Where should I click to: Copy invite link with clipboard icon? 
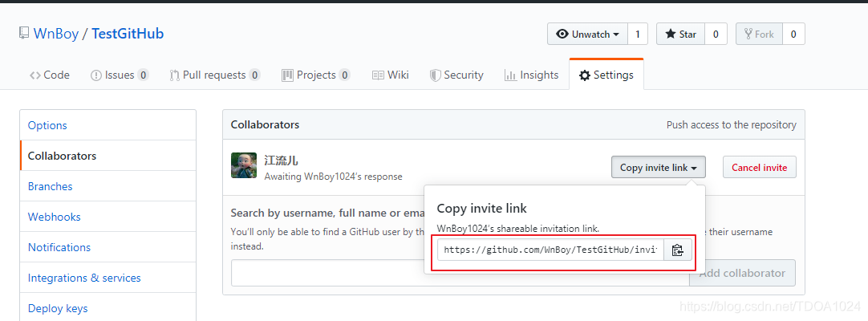coord(678,250)
